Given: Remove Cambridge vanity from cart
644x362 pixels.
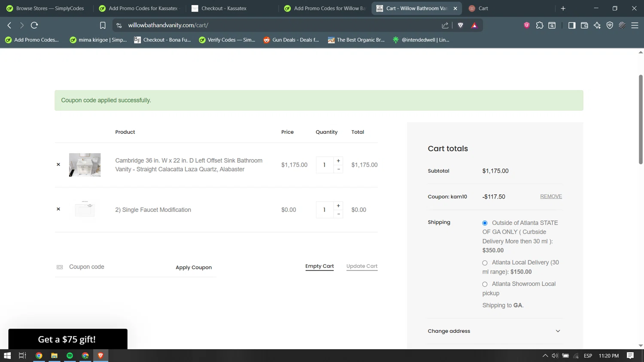Looking at the screenshot, I should pos(58,165).
